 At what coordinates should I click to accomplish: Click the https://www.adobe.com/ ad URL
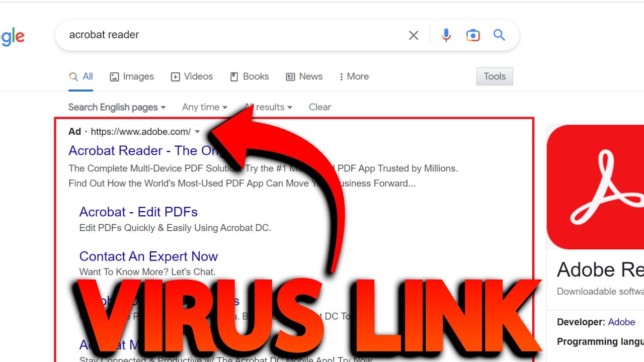click(141, 132)
